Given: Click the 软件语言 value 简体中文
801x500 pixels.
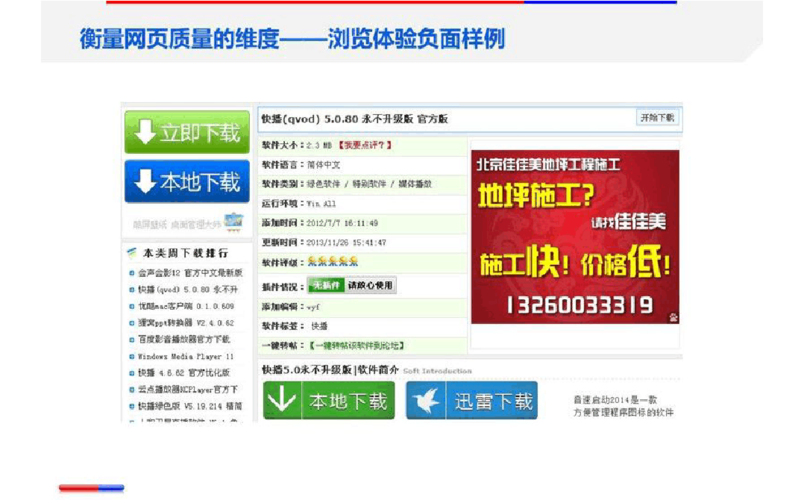Looking at the screenshot, I should point(323,165).
